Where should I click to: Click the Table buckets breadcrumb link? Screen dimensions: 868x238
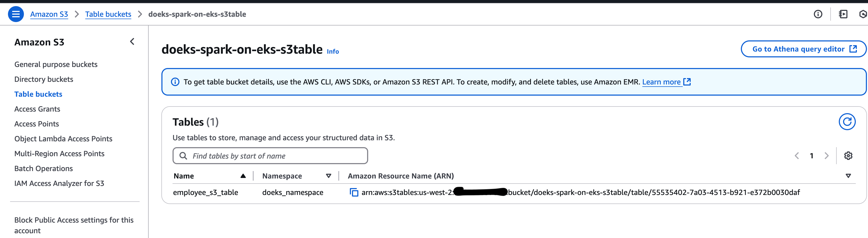tap(108, 14)
